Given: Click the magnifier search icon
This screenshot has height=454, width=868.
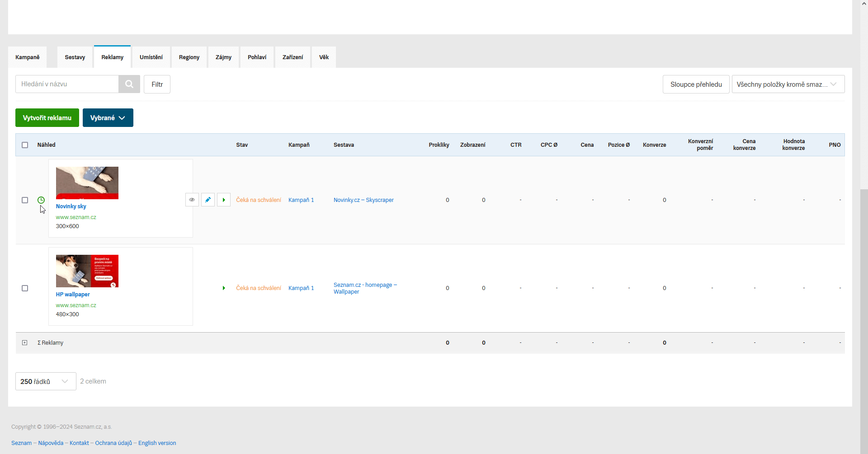Looking at the screenshot, I should coord(129,84).
